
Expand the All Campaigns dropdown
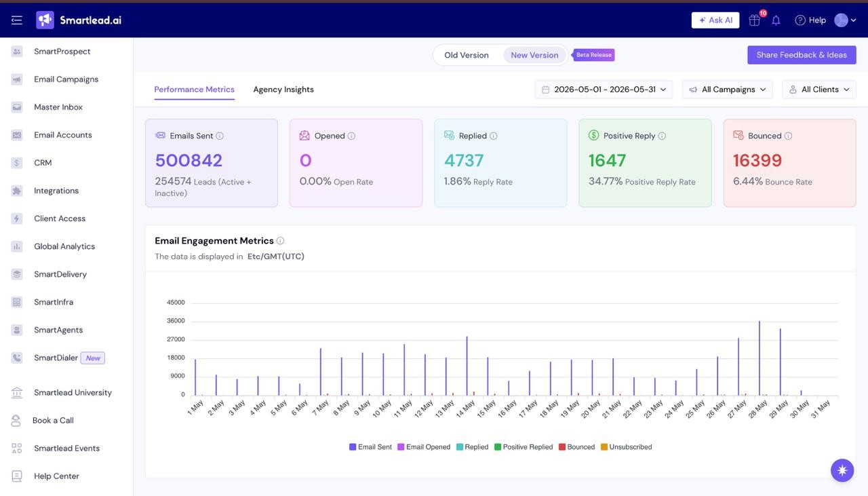tap(727, 90)
